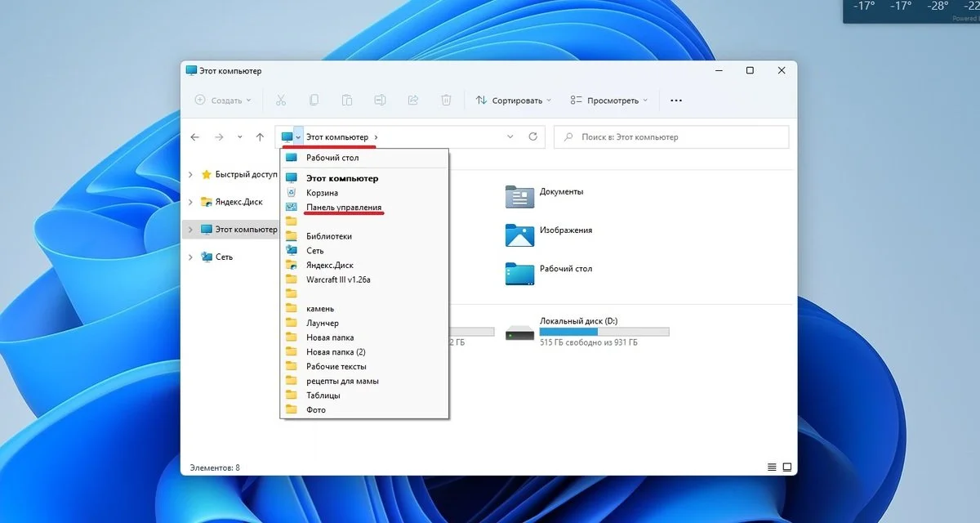Screen dimensions: 980x523
Task: Open the Просмотреть dropdown menu
Action: pos(609,101)
